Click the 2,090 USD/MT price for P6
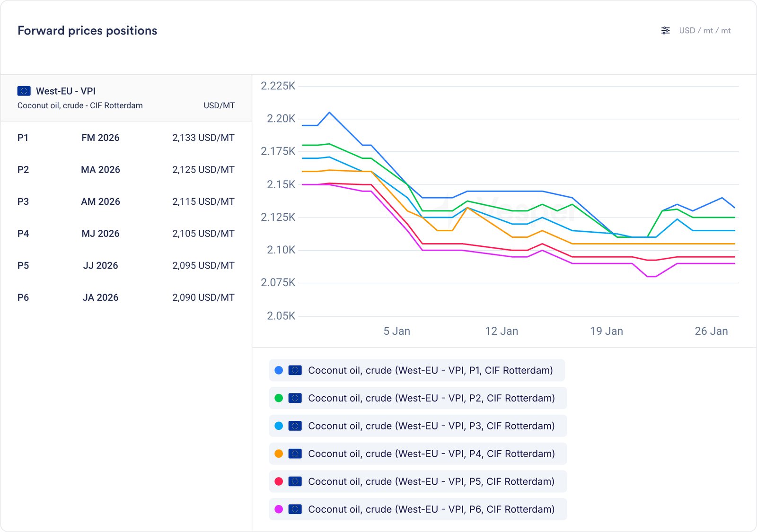The width and height of the screenshot is (757, 532). [x=203, y=297]
